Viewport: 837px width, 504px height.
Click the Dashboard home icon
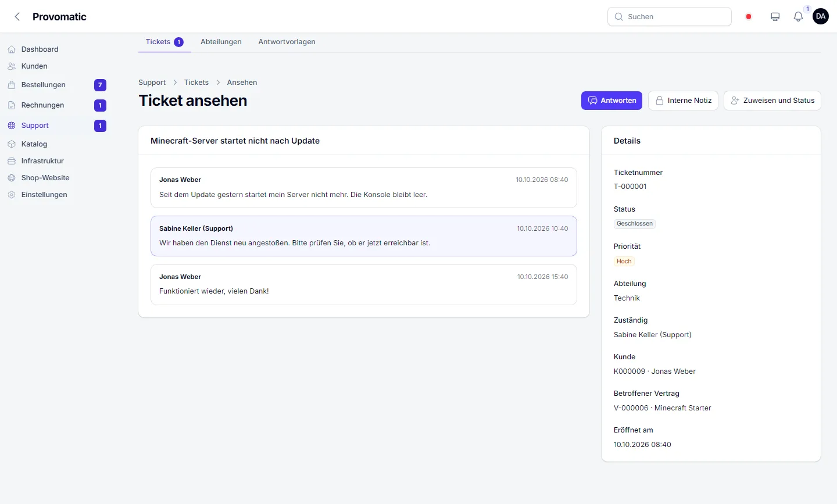click(12, 49)
